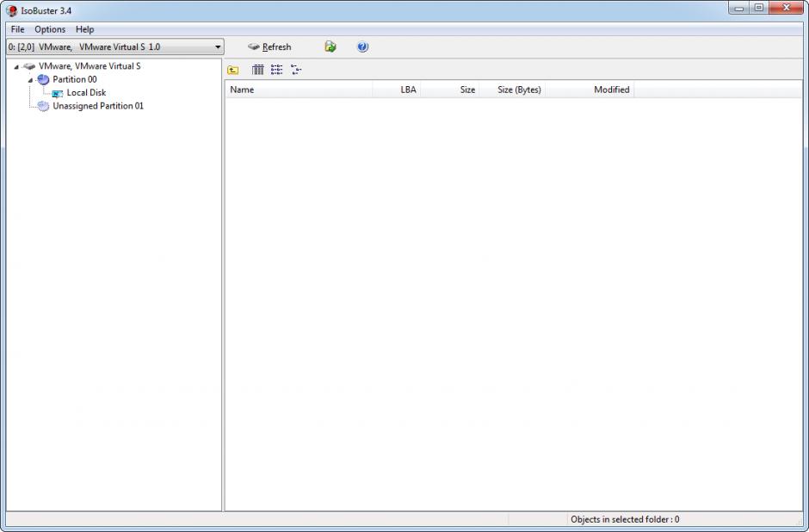Select Unassigned Partition 01
This screenshot has height=532, width=809.
click(98, 106)
